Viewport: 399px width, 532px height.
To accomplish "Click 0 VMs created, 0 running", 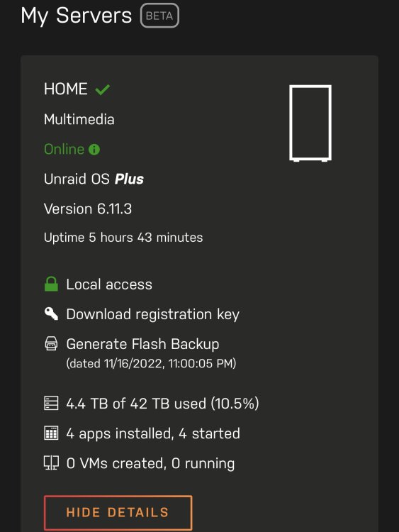I will point(150,463).
